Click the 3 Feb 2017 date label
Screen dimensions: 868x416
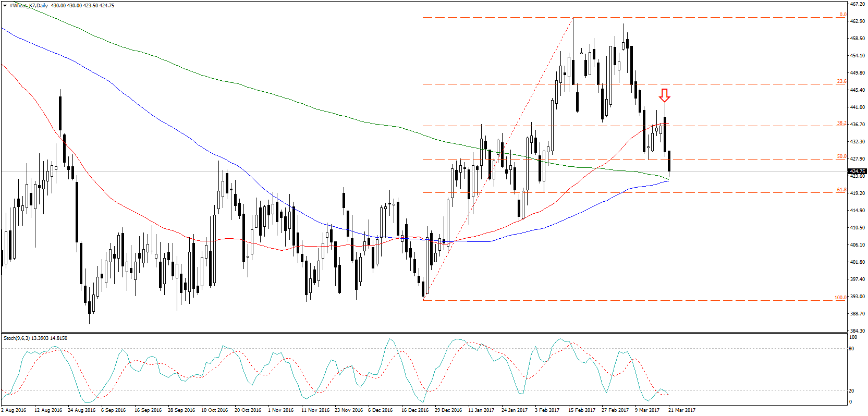point(547,410)
